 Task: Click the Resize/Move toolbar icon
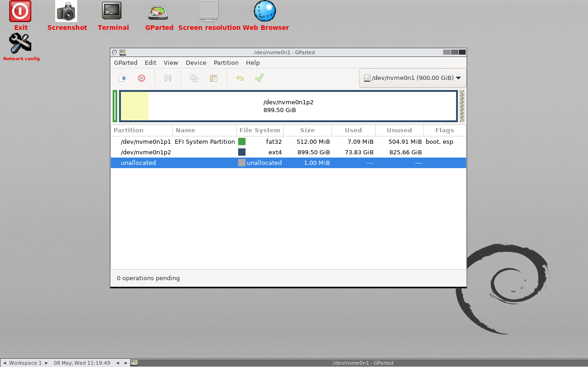coord(168,78)
